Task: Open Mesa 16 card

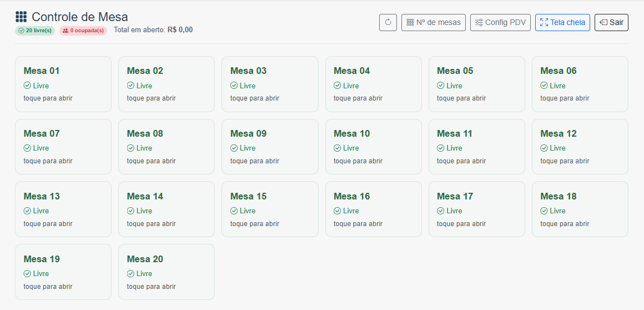Action: tap(373, 209)
